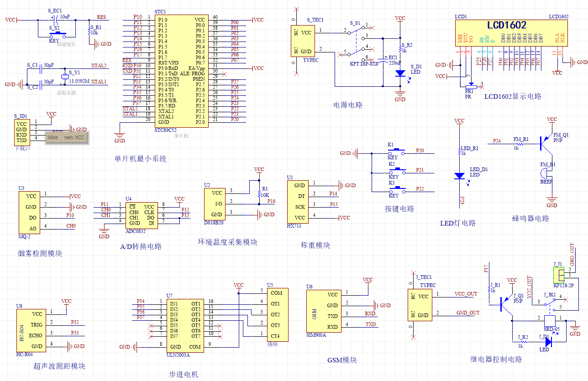Click the 'GSM模块' section title
The image size is (588, 381).
tap(342, 360)
